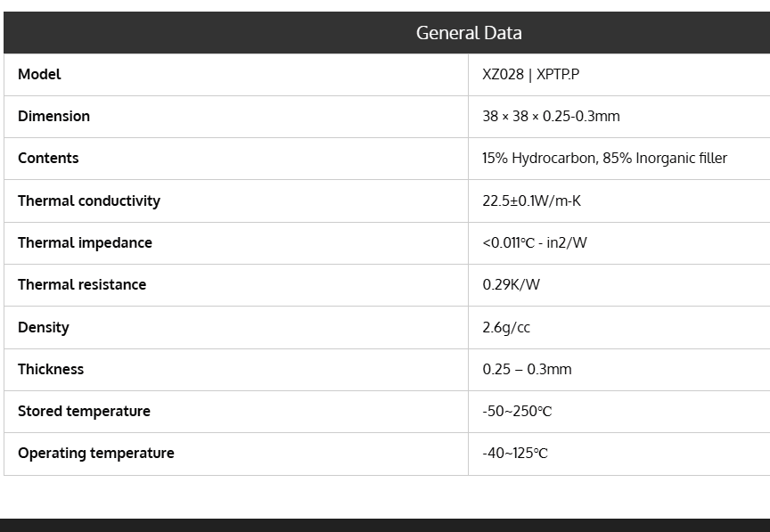The height and width of the screenshot is (532, 770).
Task: Click the Thickness row label
Action: [51, 370]
